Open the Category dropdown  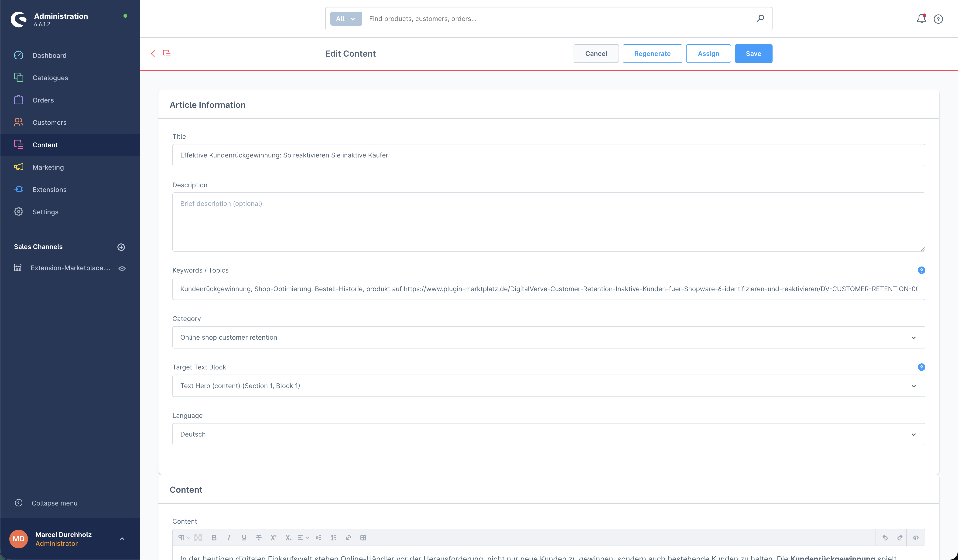click(548, 337)
